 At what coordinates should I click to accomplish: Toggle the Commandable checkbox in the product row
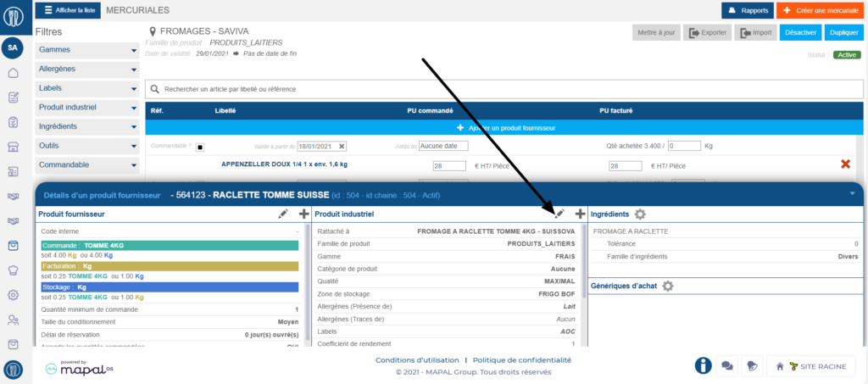[x=200, y=146]
